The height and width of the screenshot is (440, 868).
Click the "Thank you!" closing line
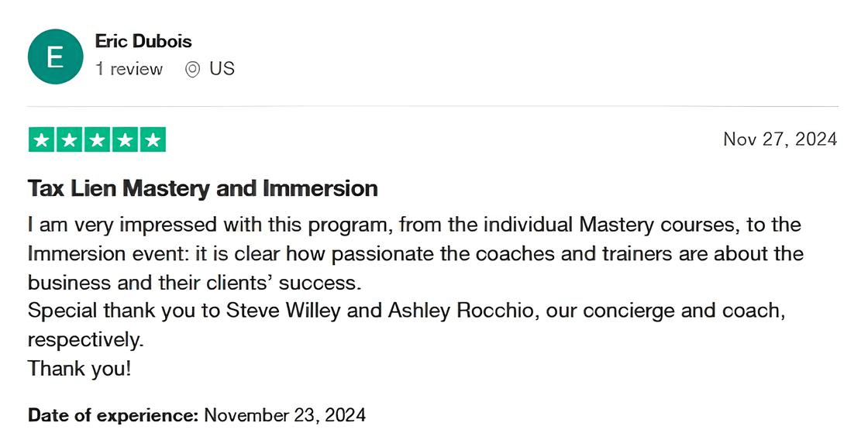coord(80,368)
